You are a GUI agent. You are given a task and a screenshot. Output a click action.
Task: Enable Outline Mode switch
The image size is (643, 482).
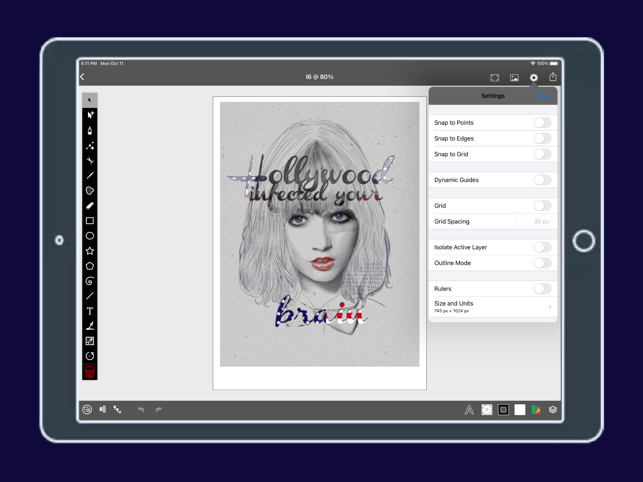tap(542, 263)
